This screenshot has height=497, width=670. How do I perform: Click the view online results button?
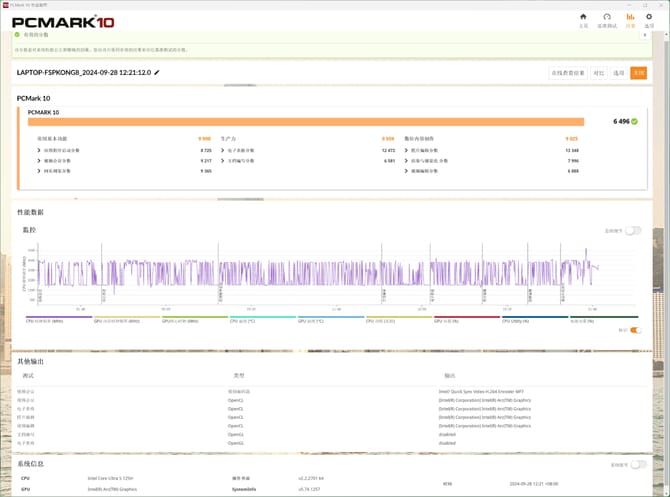point(568,73)
